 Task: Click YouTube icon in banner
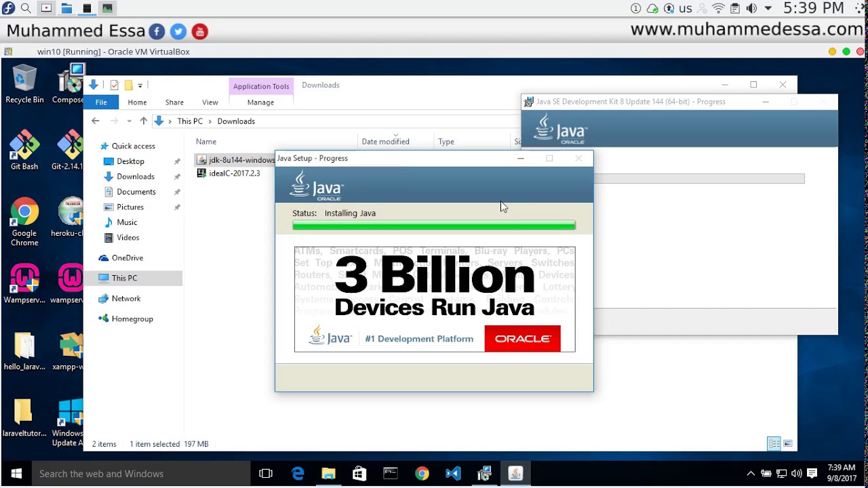199,31
